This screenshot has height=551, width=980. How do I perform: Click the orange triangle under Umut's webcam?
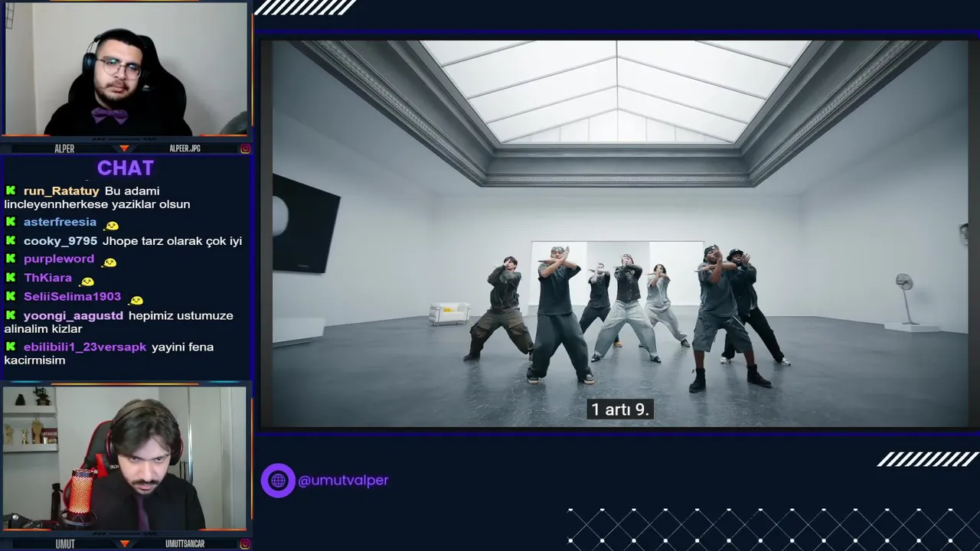[x=124, y=543]
